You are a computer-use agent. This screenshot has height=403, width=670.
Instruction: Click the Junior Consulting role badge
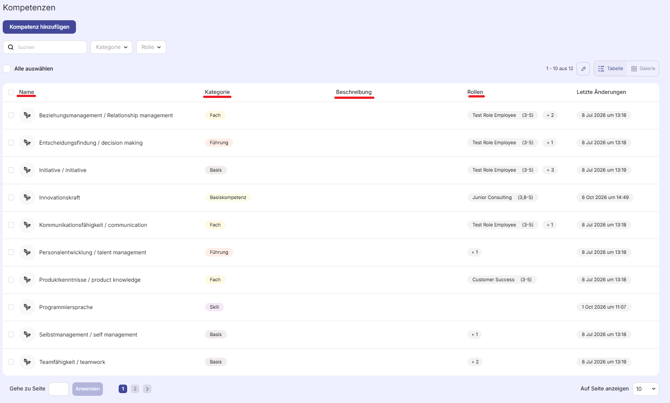point(502,197)
